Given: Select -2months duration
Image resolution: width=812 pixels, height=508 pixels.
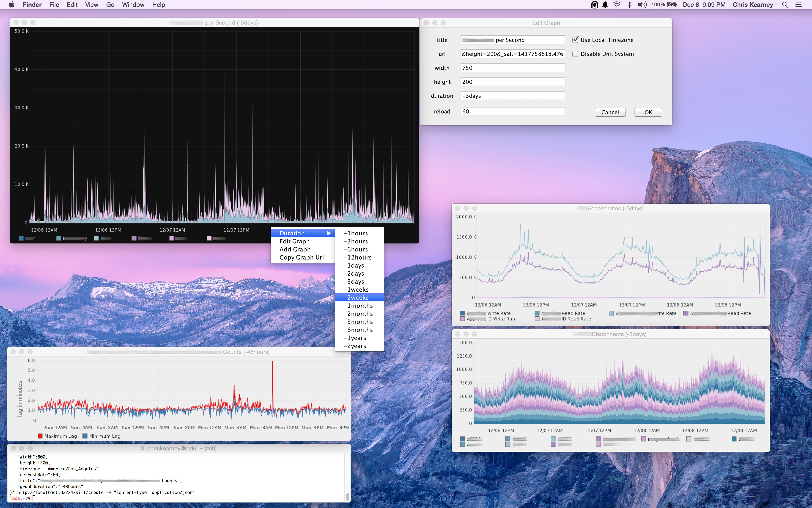Looking at the screenshot, I should pyautogui.click(x=359, y=314).
